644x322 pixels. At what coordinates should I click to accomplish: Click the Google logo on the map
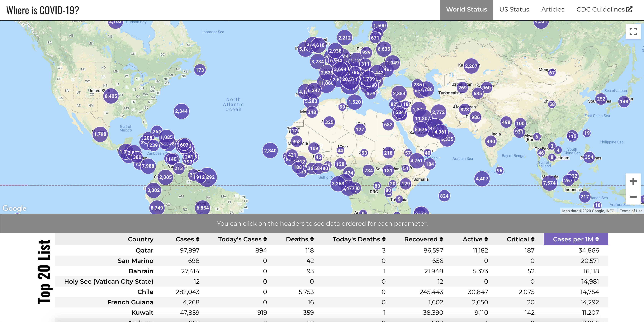pos(14,208)
